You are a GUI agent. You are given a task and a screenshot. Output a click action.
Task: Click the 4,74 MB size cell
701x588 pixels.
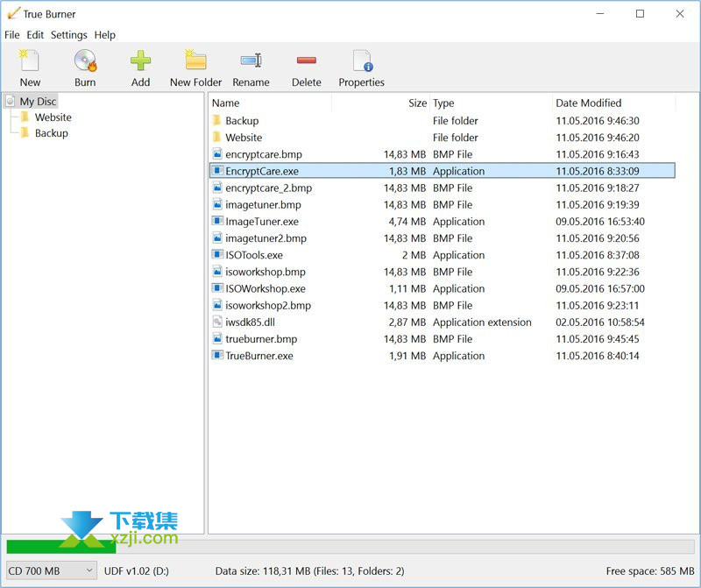[407, 222]
